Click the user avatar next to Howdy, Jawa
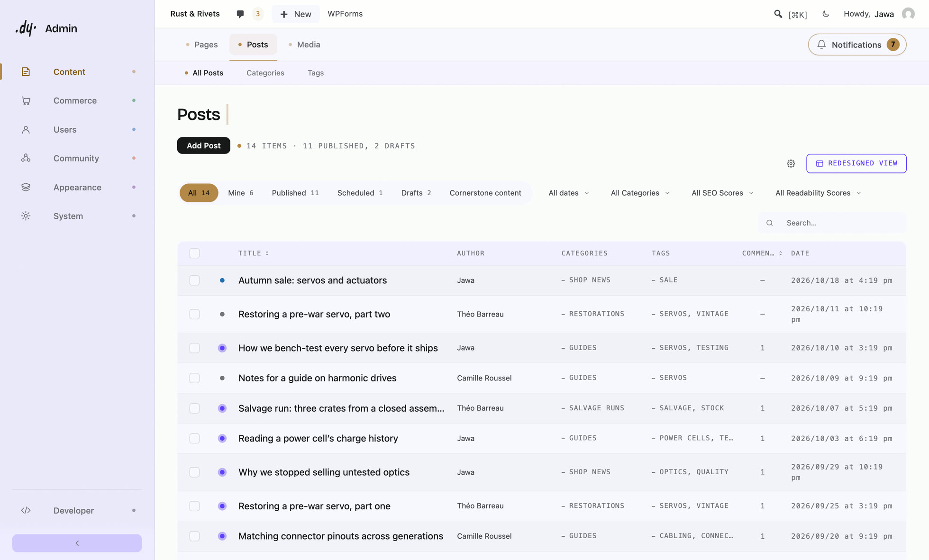 908,14
